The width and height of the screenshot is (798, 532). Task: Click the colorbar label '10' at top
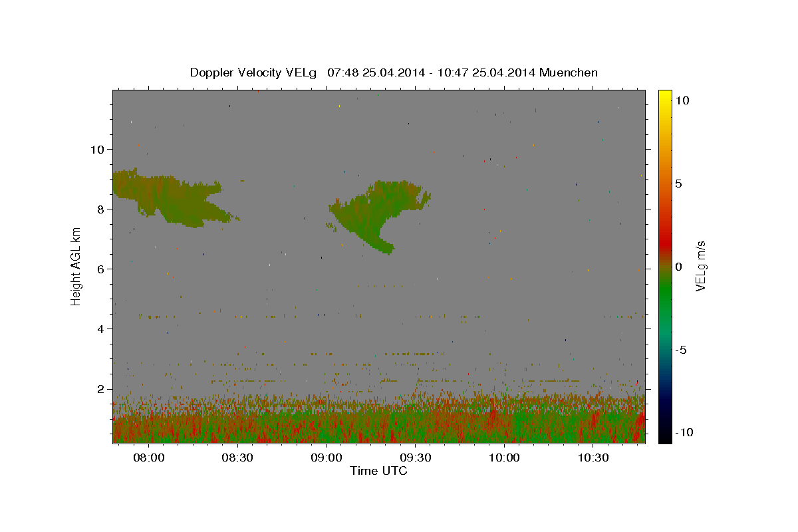click(682, 100)
